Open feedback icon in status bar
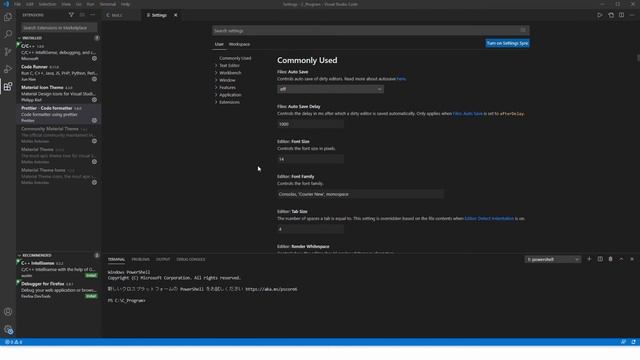This screenshot has height=360, width=640. 623,342
